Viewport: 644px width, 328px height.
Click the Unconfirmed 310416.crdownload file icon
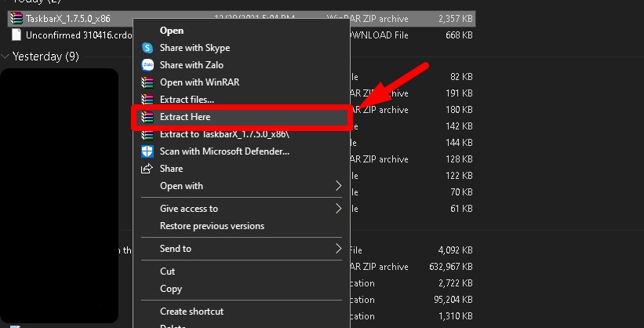tap(16, 35)
